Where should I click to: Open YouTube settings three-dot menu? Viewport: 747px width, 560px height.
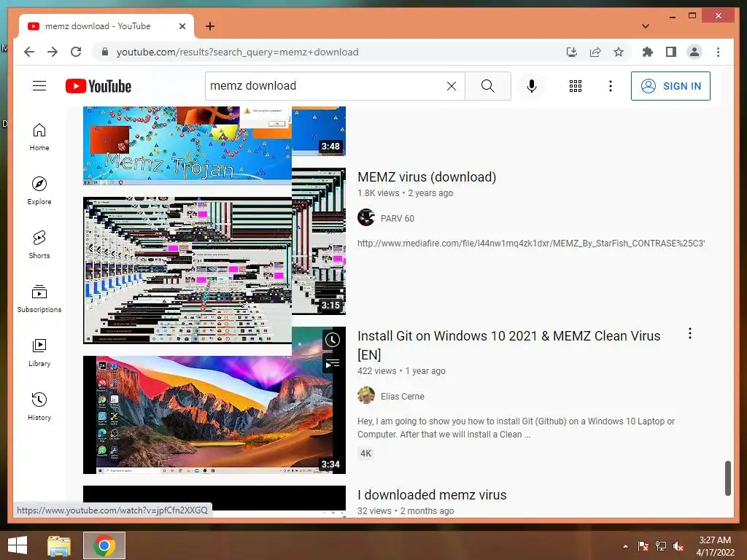point(611,86)
